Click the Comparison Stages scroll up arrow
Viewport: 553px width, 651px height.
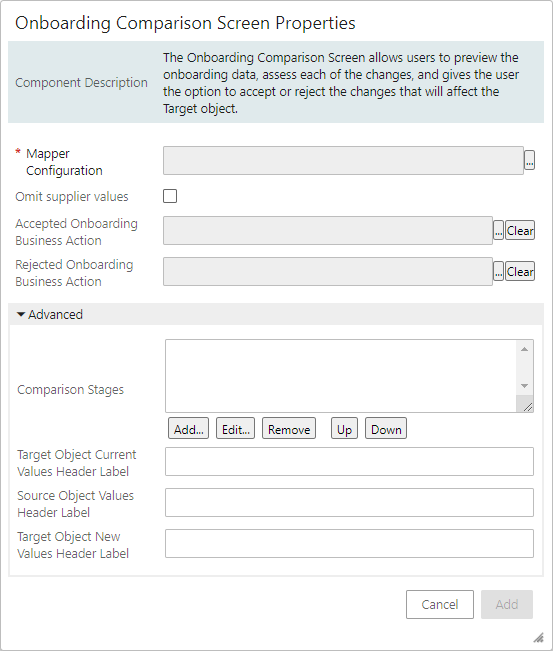pyautogui.click(x=525, y=349)
